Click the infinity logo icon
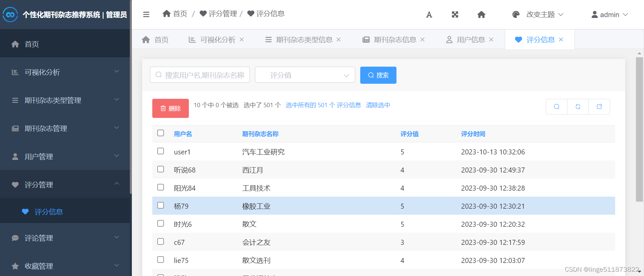This screenshot has height=276, width=644. (x=10, y=14)
